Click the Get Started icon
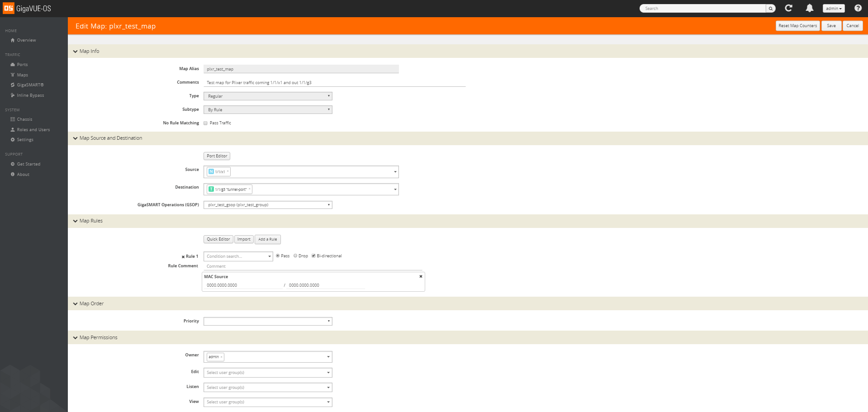This screenshot has width=868, height=412. coord(13,164)
